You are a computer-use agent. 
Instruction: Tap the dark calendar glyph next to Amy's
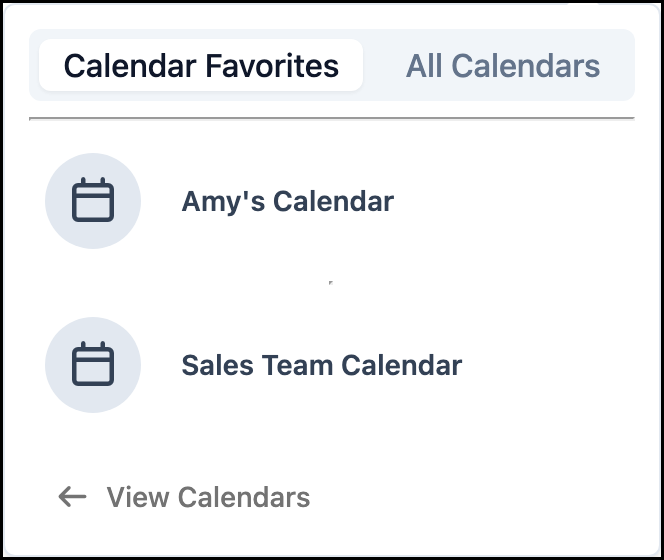click(93, 200)
